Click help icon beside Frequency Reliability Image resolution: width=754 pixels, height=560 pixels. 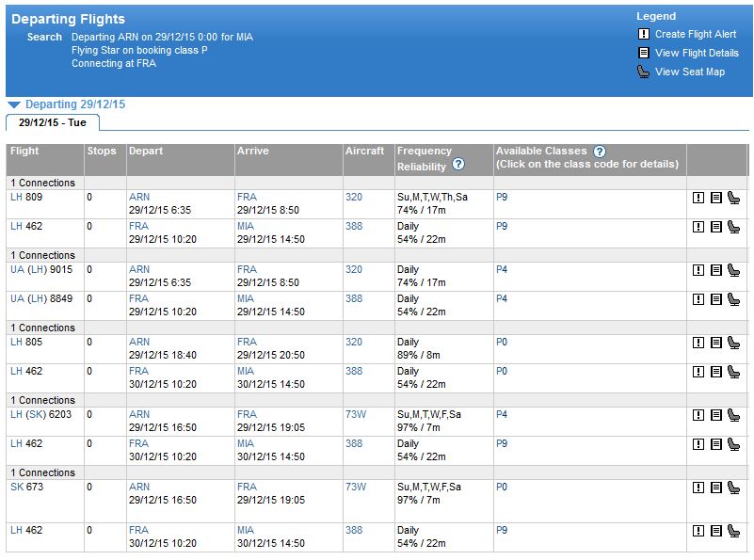coord(458,164)
